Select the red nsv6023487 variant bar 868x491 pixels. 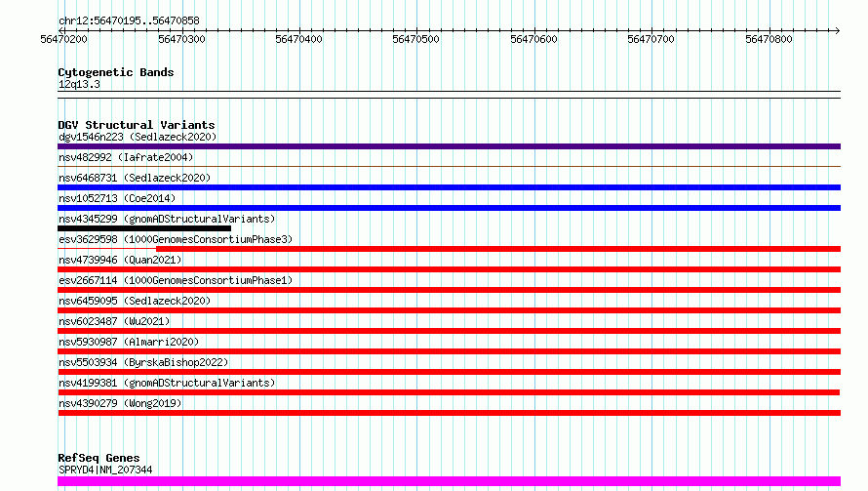[x=449, y=331]
